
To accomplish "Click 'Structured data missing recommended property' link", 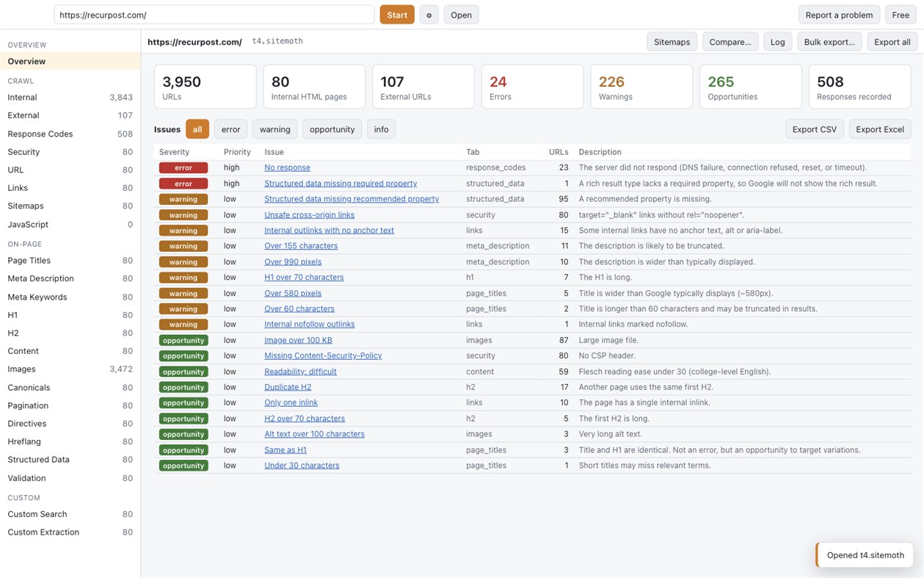I will [x=352, y=199].
